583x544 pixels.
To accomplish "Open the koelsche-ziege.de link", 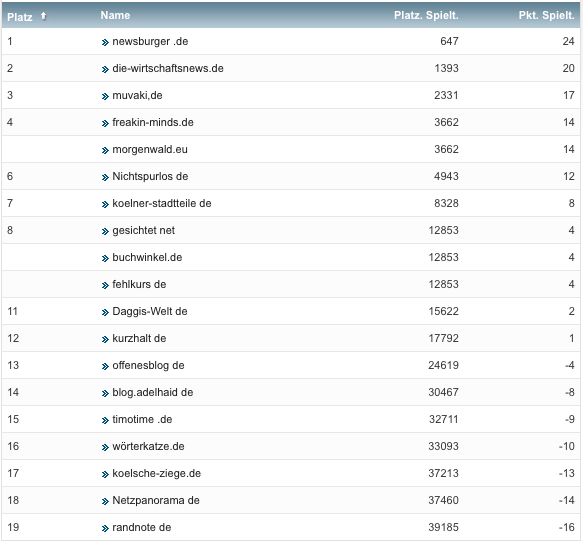I will click(x=157, y=473).
